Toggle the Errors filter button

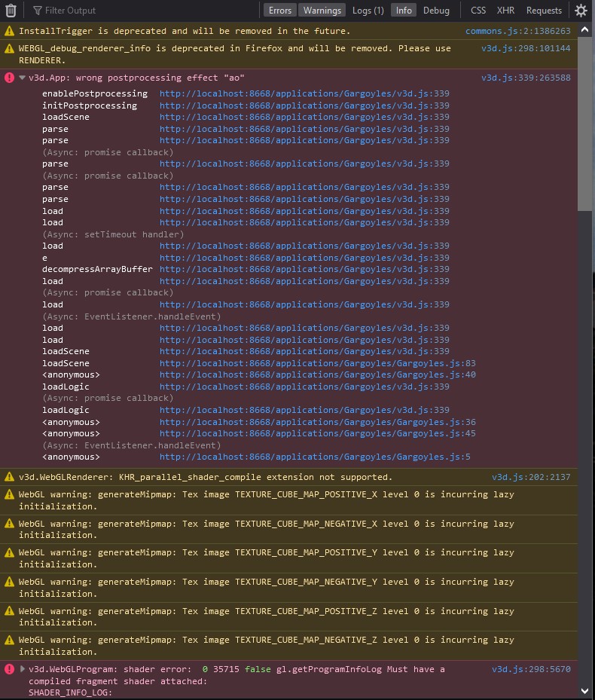280,11
